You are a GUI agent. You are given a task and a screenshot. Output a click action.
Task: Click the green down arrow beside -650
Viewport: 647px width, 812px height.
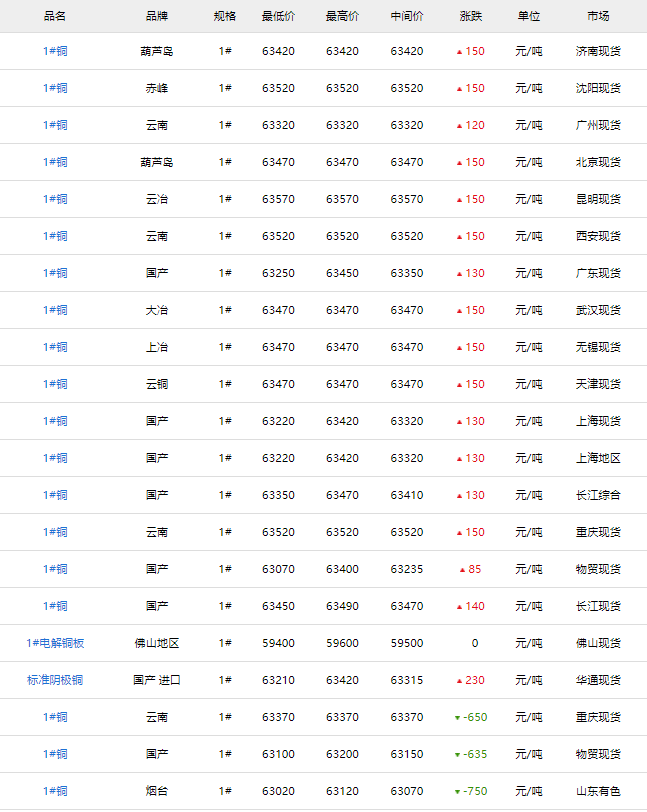pyautogui.click(x=457, y=718)
